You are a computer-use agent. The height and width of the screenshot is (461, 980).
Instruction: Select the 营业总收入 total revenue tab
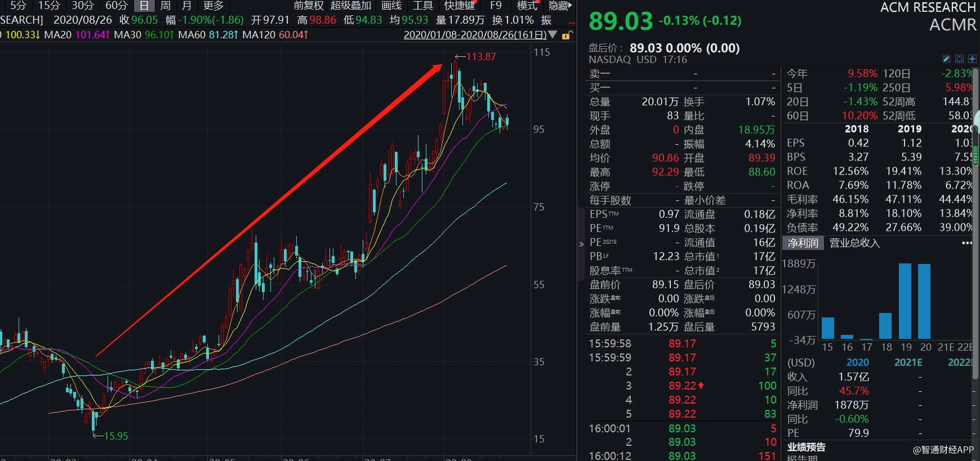tap(854, 243)
